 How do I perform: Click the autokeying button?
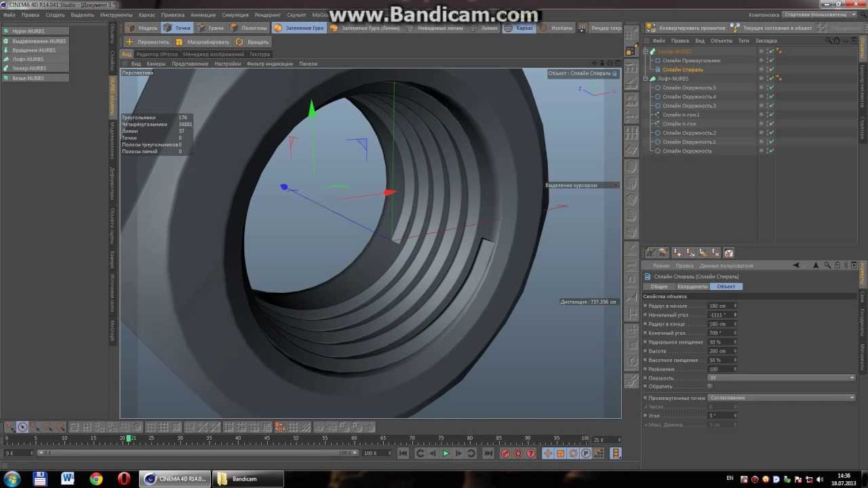518,453
